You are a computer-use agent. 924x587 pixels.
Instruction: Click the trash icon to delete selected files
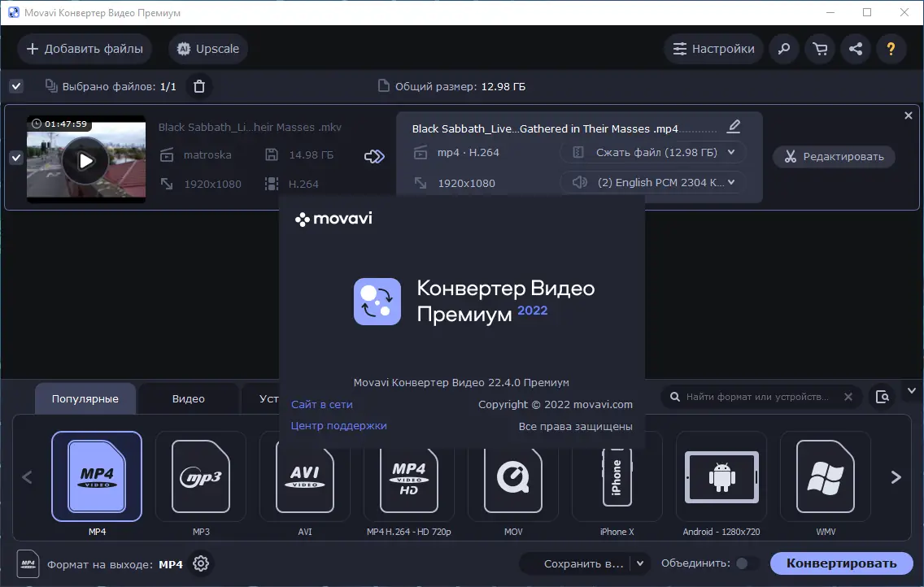[x=199, y=86]
